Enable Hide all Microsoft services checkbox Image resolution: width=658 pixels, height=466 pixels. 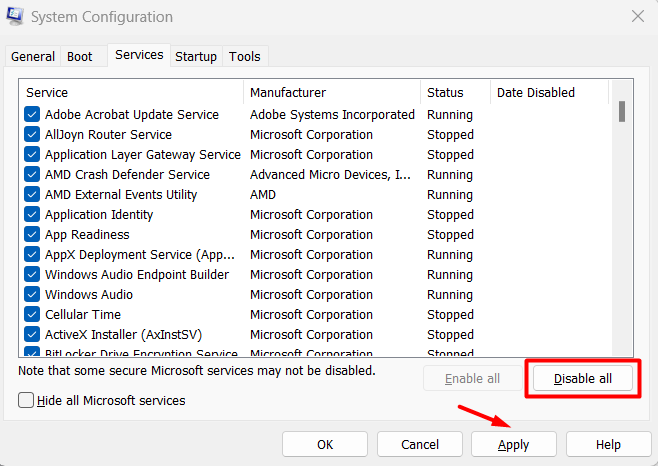27,400
